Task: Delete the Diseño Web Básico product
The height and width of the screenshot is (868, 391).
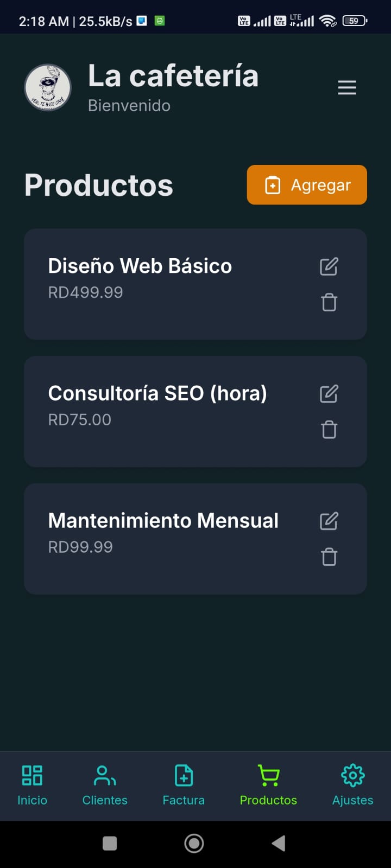Action: click(x=329, y=302)
